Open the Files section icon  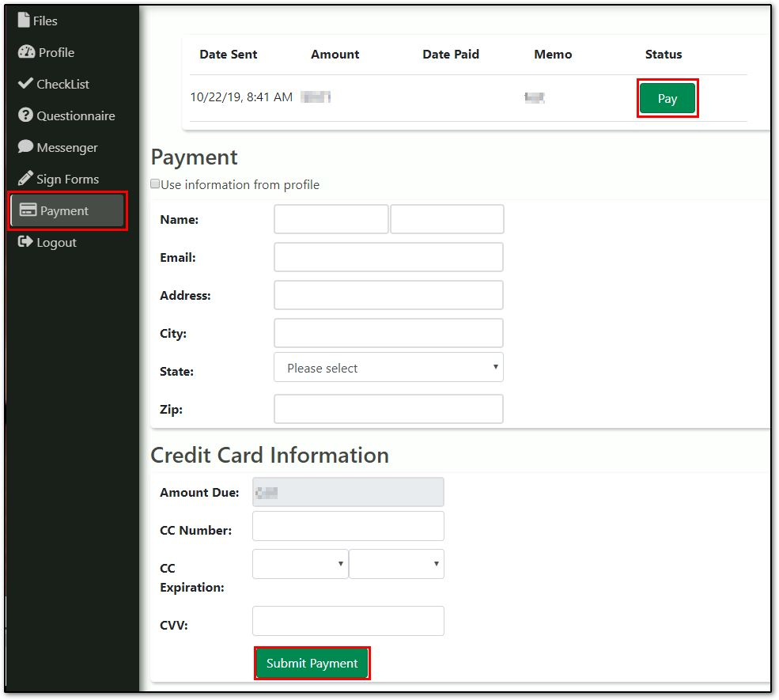click(x=25, y=21)
